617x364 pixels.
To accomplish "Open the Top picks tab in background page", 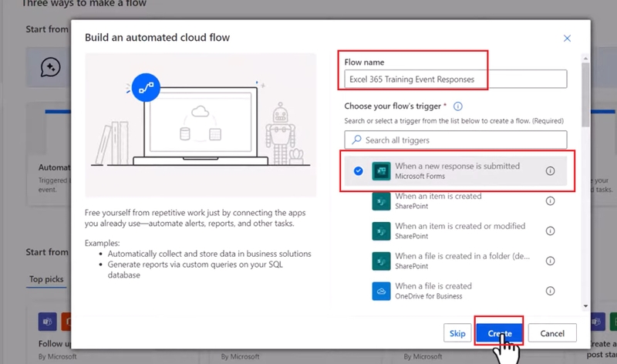I will click(x=46, y=279).
